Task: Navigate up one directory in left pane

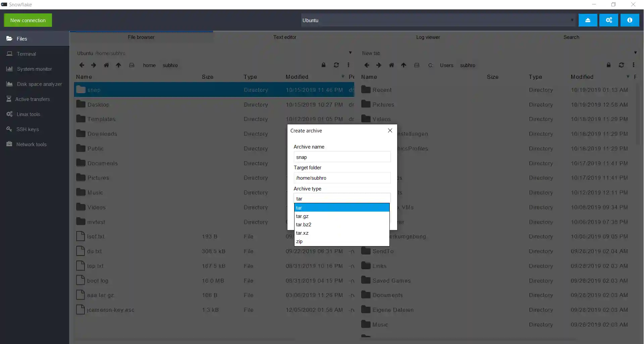Action: coord(118,65)
